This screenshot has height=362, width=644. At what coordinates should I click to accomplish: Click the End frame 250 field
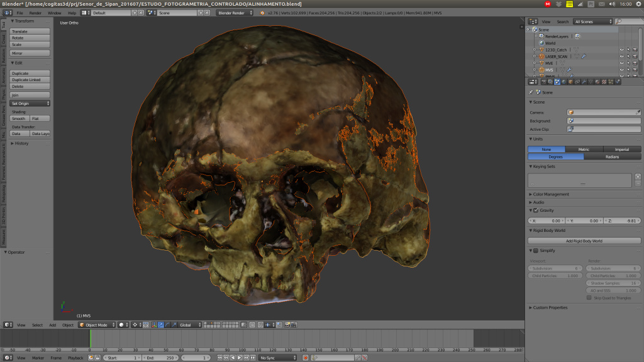(x=160, y=358)
